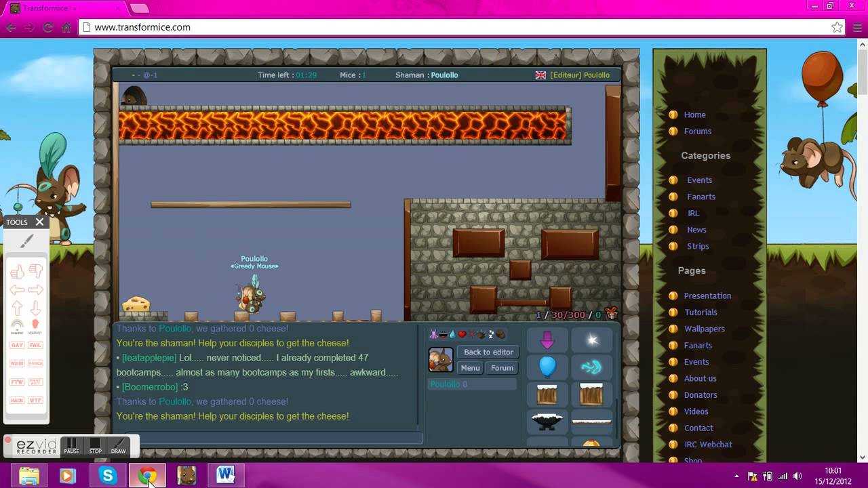Viewport: 868px width, 488px height.
Task: Reload the page in Chrome
Action: pyautogui.click(x=47, y=28)
